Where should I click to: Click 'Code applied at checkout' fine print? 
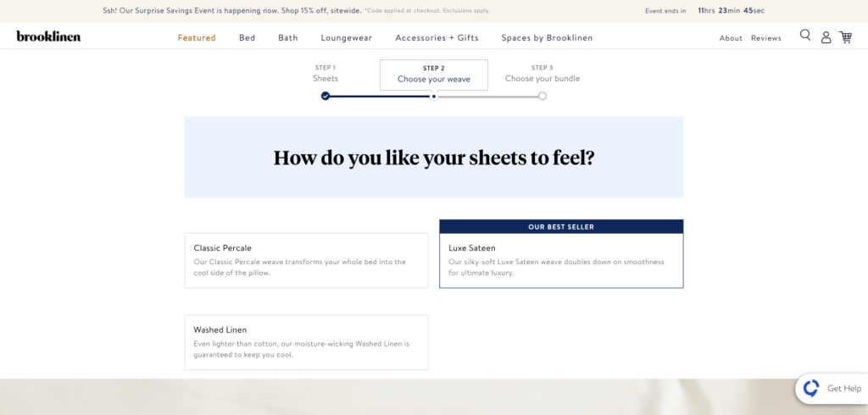coord(427,10)
